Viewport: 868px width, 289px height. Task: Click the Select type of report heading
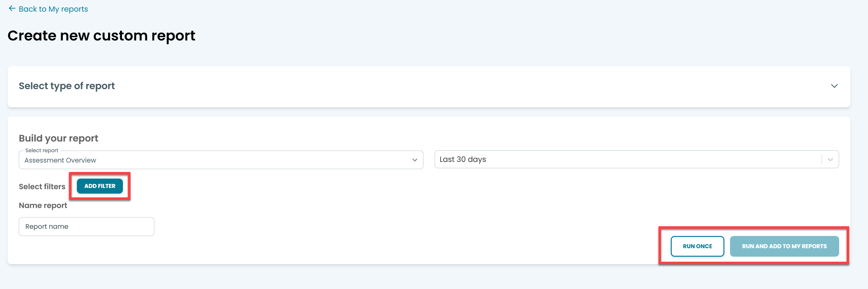67,86
